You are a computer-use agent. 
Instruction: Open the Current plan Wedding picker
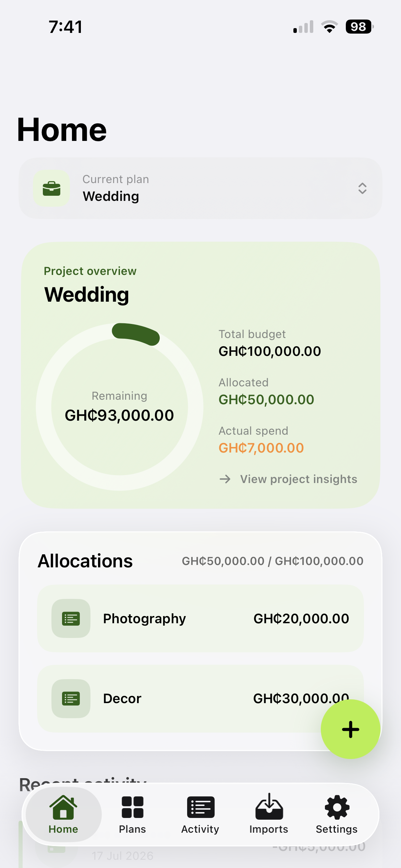coord(200,188)
